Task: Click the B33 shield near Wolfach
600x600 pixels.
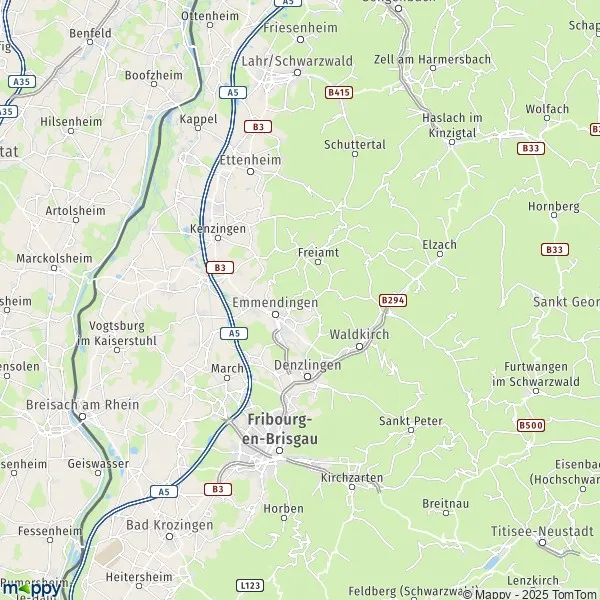Action: tap(531, 148)
